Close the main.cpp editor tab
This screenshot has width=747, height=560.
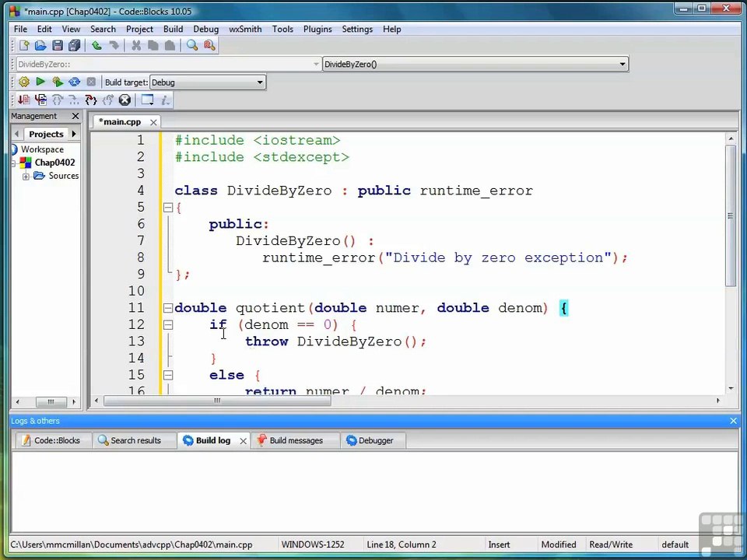[x=153, y=122]
